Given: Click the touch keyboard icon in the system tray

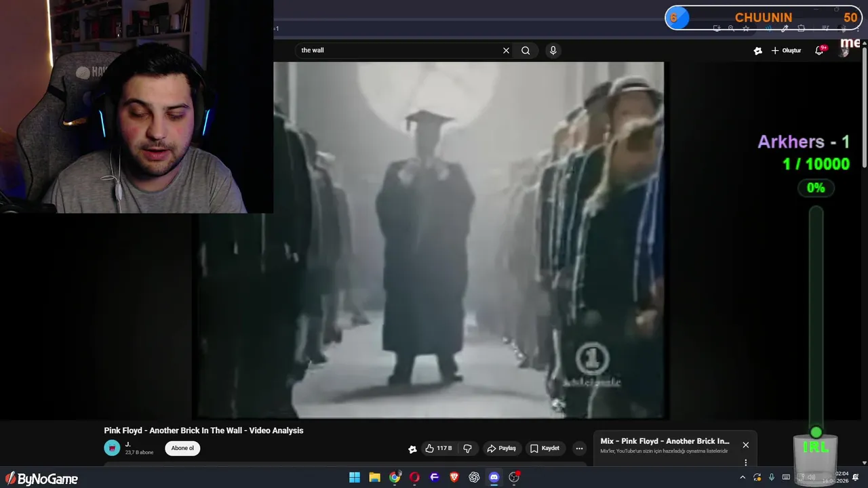Looking at the screenshot, I should click(787, 477).
